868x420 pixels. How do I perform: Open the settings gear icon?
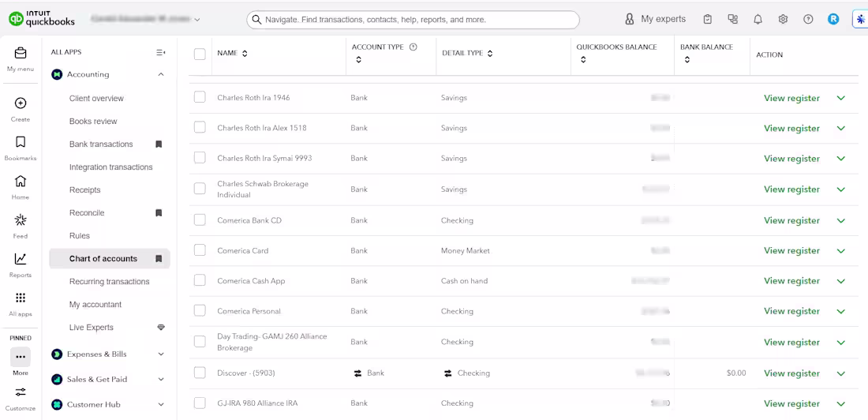pos(783,20)
